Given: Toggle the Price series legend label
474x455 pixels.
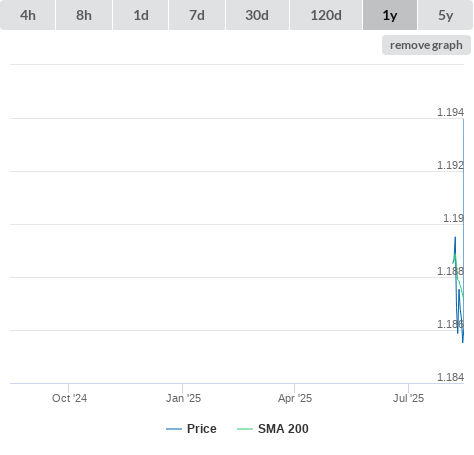Looking at the screenshot, I should pyautogui.click(x=202, y=429).
